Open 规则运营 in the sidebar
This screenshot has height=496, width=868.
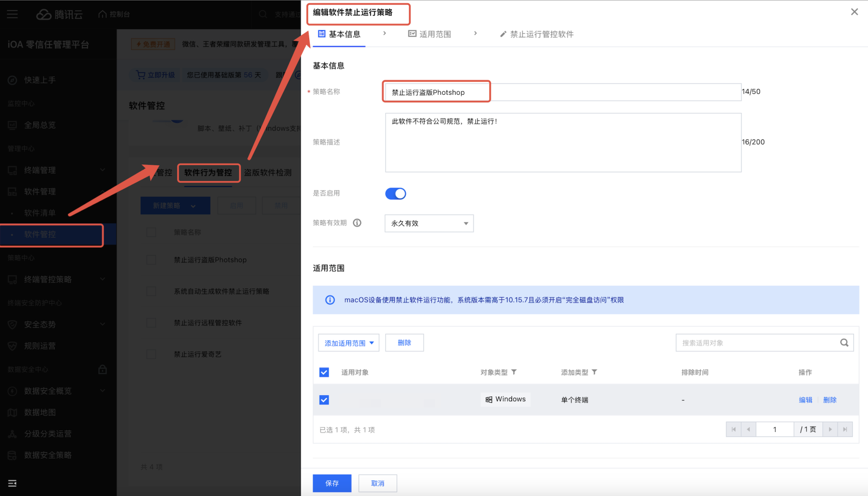(40, 346)
